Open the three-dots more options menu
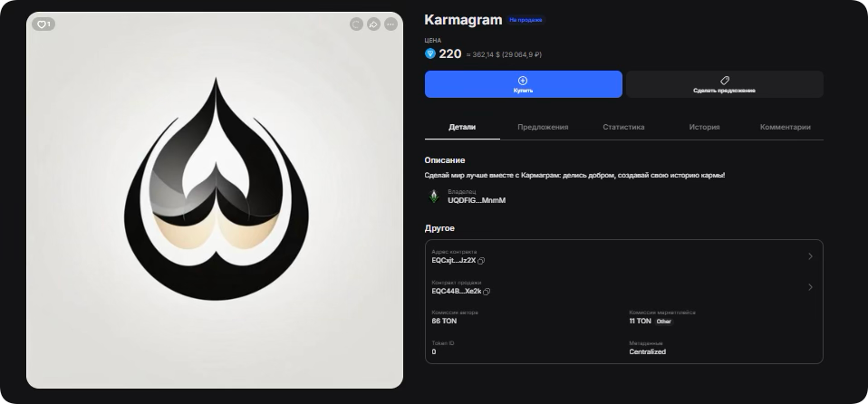Viewport: 868px width, 404px height. click(x=391, y=24)
